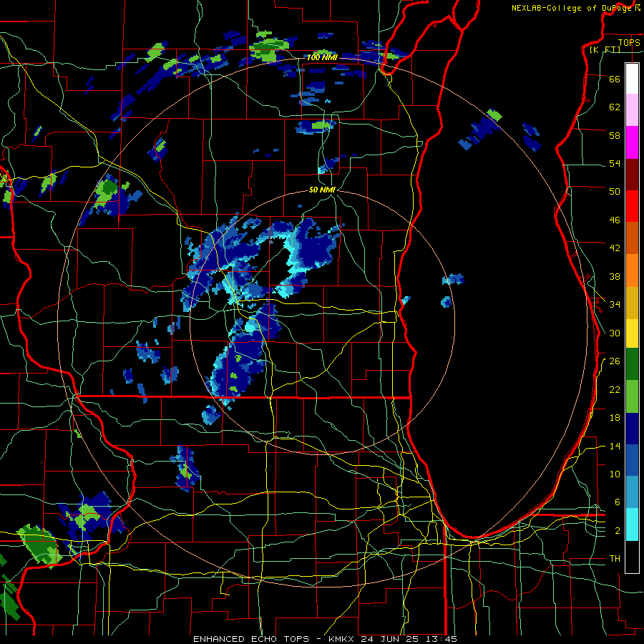Click the black threshold swatch at the legend bottom
The image size is (644, 644).
[x=632, y=556]
